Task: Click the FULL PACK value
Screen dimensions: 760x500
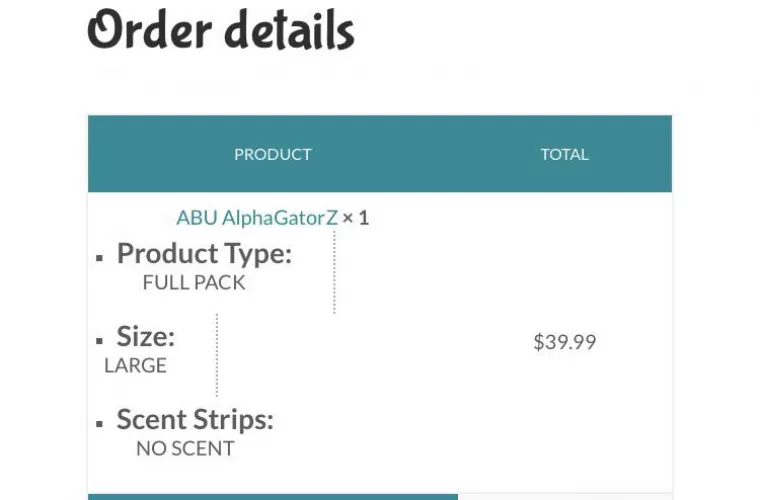Action: click(x=194, y=283)
